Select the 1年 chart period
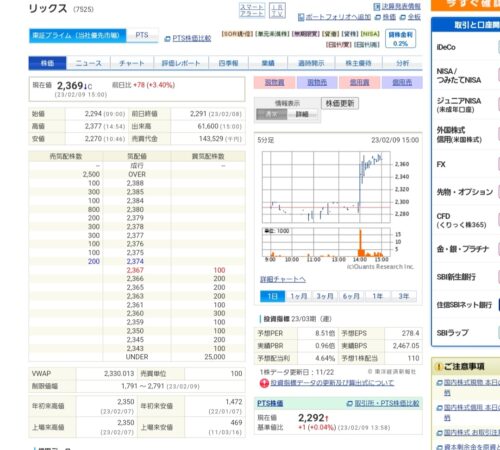500x450 pixels. tap(378, 296)
